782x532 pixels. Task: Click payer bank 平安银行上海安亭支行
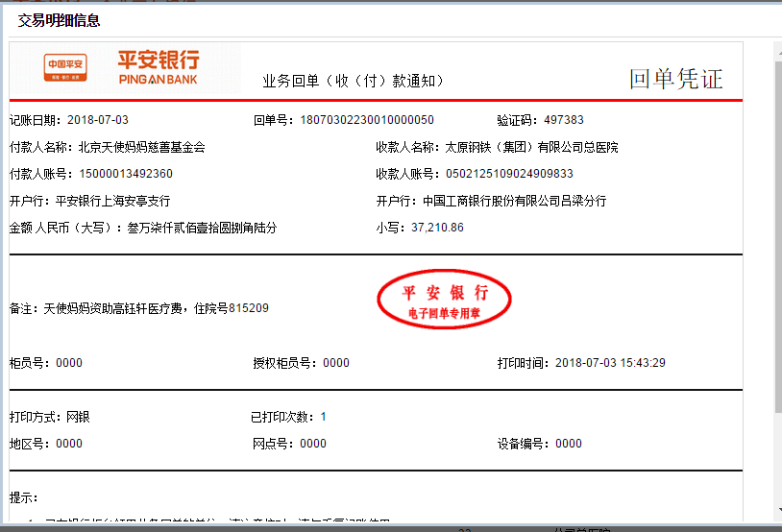point(112,201)
